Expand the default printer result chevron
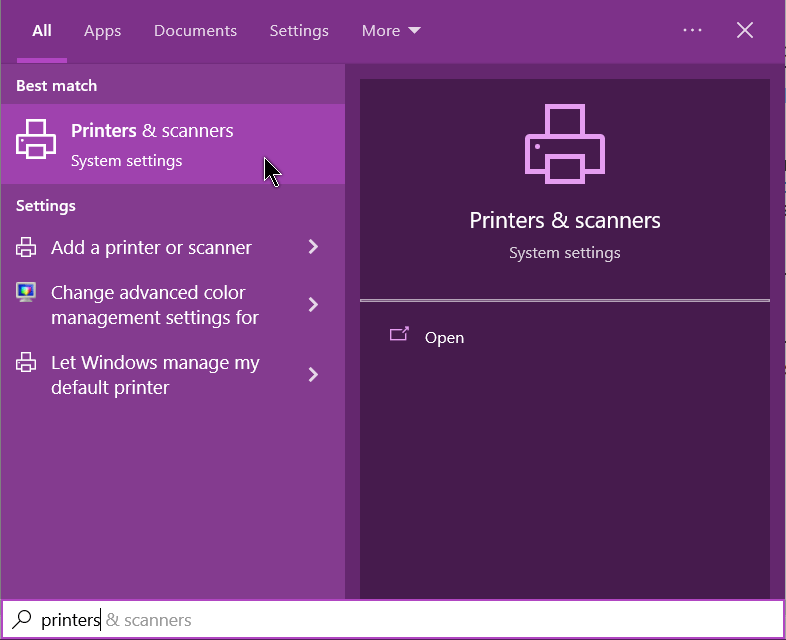Image resolution: width=786 pixels, height=640 pixels. (313, 374)
